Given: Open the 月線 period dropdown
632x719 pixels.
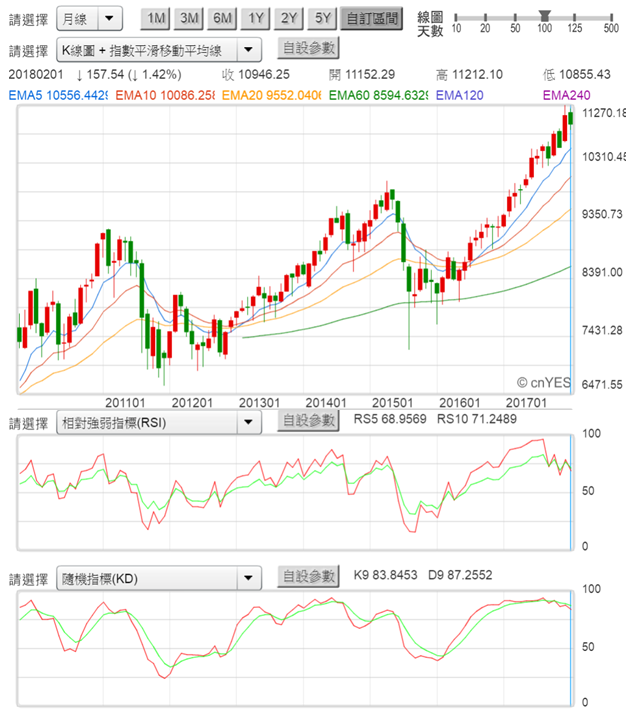Looking at the screenshot, I should point(88,19).
